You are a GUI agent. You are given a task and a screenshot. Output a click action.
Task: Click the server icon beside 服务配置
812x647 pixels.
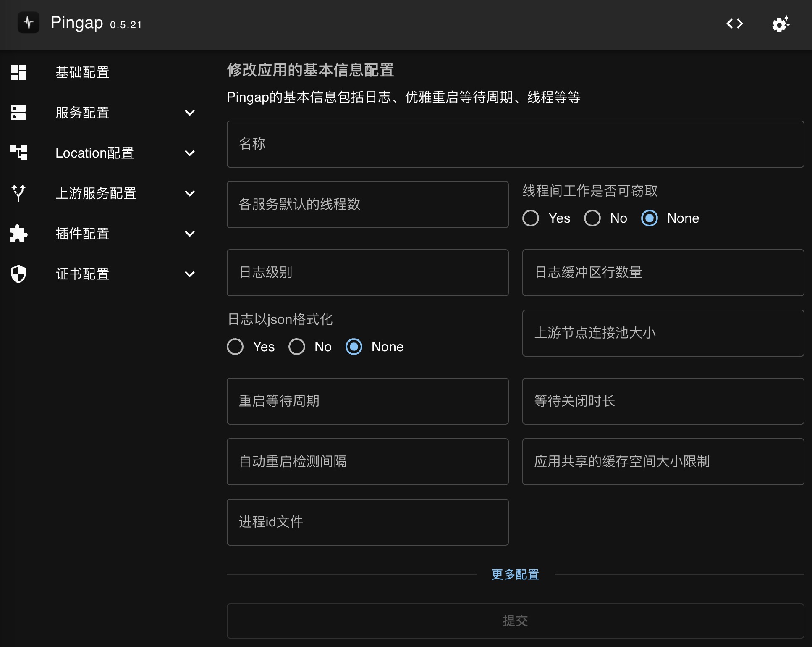click(18, 113)
